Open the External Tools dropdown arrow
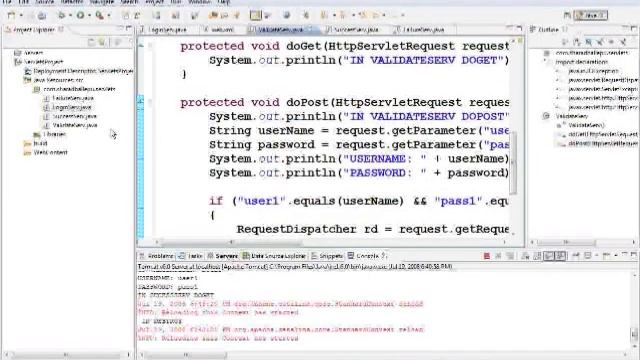This screenshot has width=640, height=360. (x=109, y=16)
